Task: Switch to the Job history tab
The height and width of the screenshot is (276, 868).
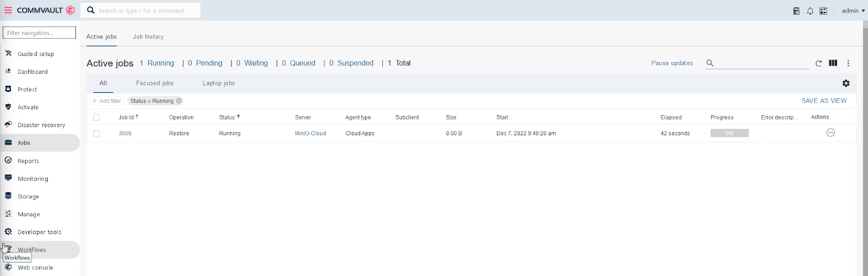Action: coord(148,37)
